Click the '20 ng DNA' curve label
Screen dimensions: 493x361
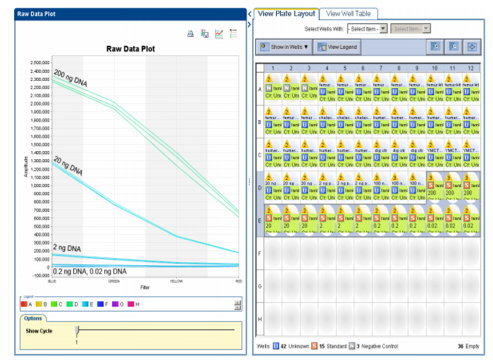(68, 165)
